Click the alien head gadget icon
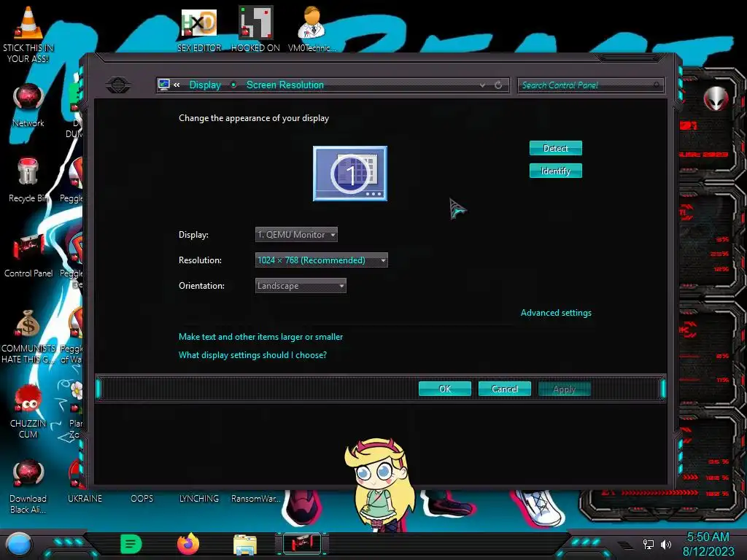This screenshot has height=560, width=747. point(716,98)
